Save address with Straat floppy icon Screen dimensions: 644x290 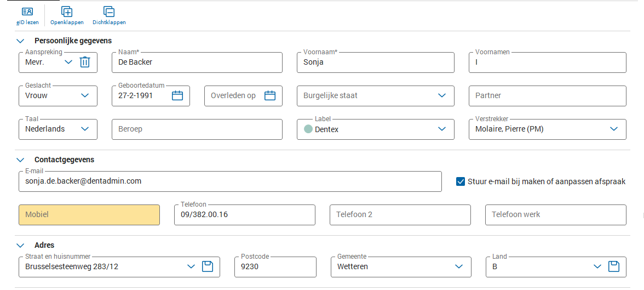[208, 266]
